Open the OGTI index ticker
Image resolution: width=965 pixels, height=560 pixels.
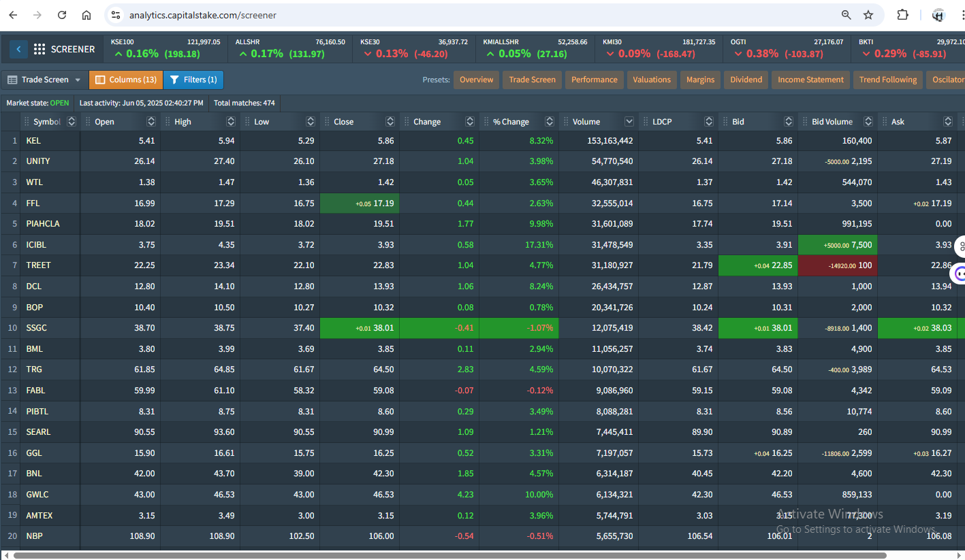click(x=787, y=48)
